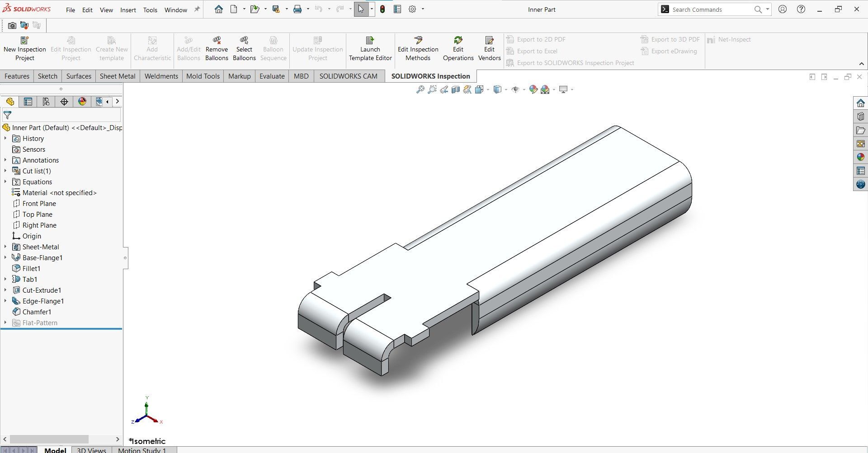The width and height of the screenshot is (868, 453).
Task: Open DimXpertManager tab icon
Action: [64, 102]
